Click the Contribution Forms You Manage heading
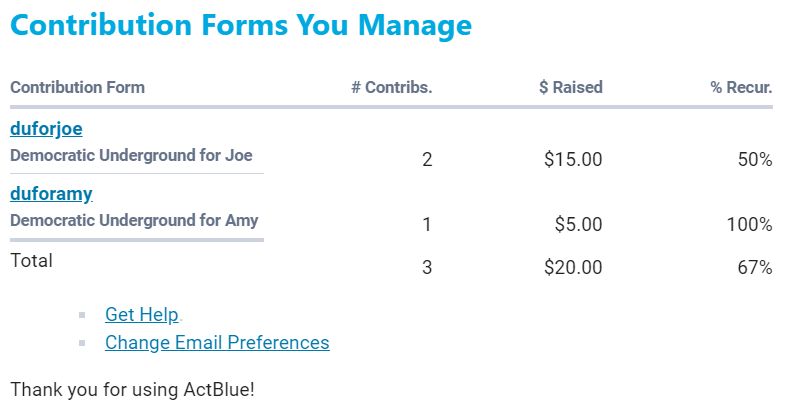 click(x=240, y=25)
